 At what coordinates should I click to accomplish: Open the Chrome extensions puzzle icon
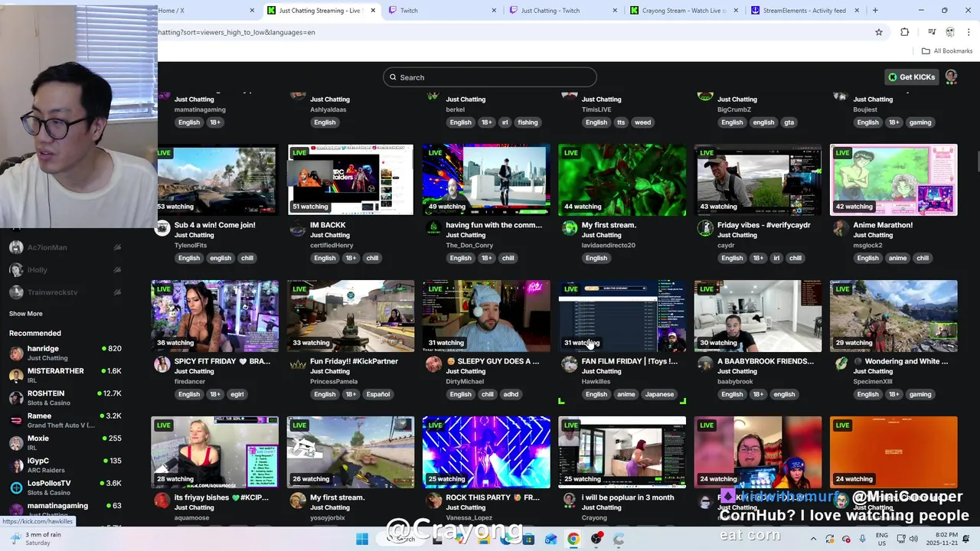(905, 32)
